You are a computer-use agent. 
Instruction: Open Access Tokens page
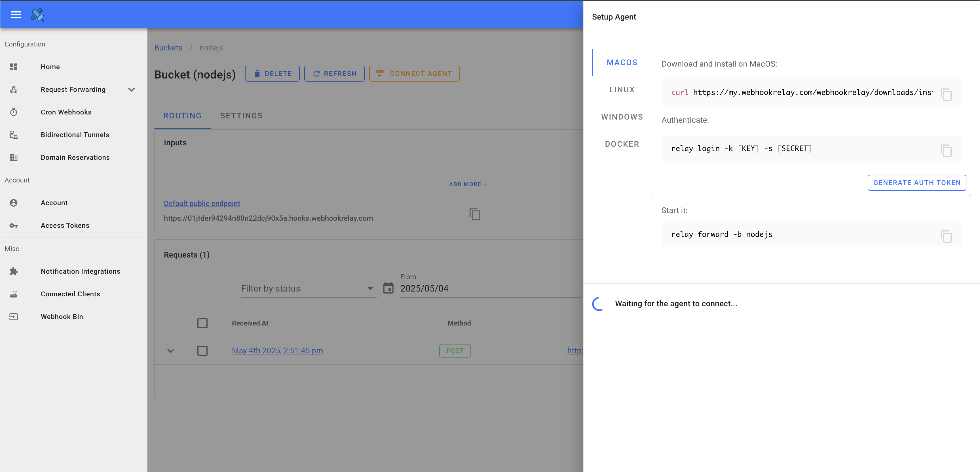tap(65, 225)
